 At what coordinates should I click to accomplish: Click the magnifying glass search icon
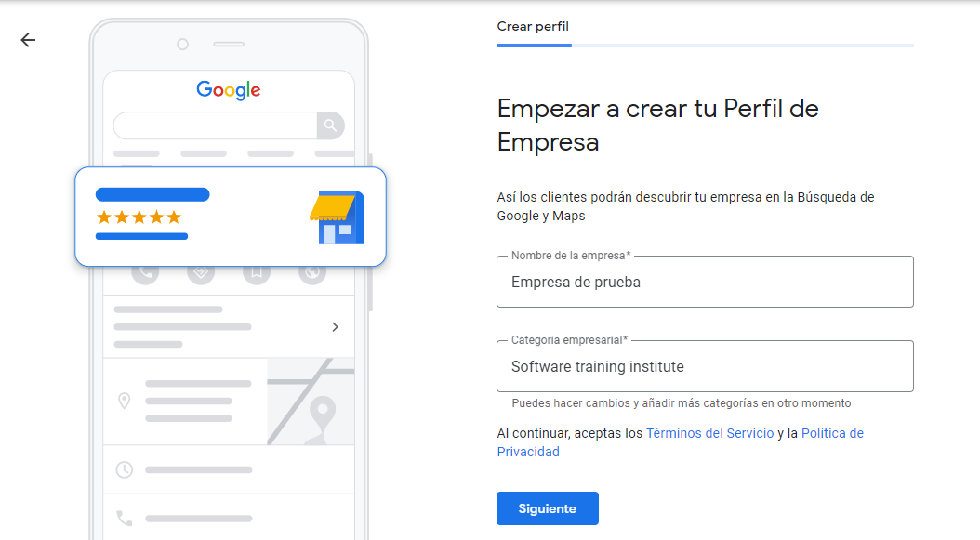click(331, 125)
